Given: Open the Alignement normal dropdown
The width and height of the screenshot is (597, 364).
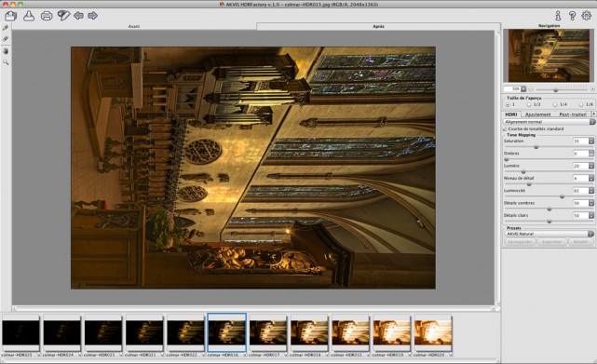Looking at the screenshot, I should tap(549, 122).
